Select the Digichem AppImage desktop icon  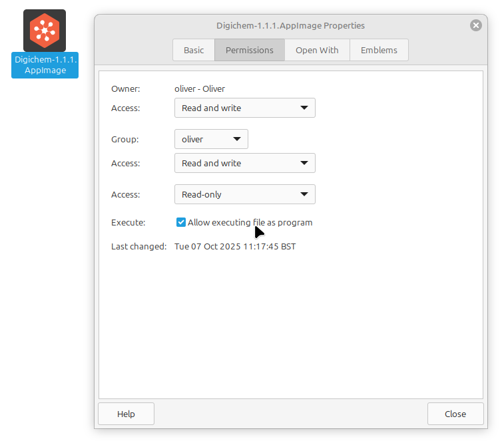coord(45,31)
